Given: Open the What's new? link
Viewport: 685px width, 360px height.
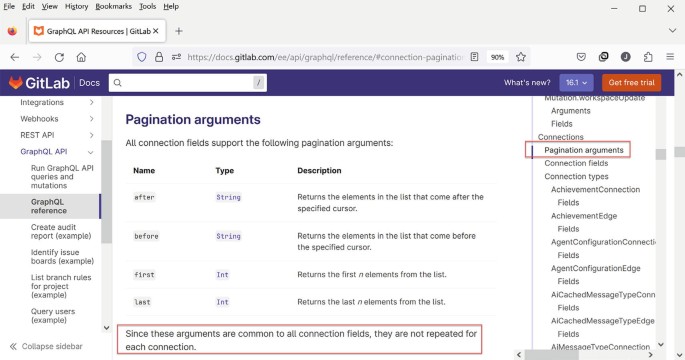Looking at the screenshot, I should (527, 83).
